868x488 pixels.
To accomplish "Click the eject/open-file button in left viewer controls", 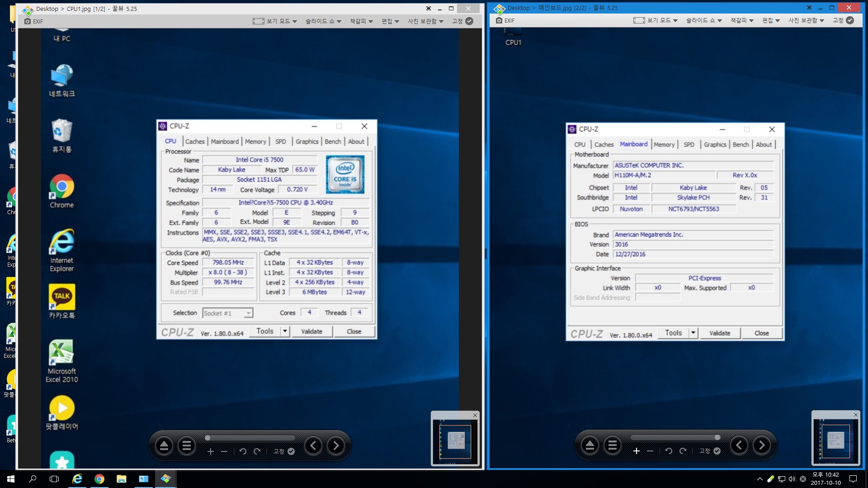I will coord(164,446).
